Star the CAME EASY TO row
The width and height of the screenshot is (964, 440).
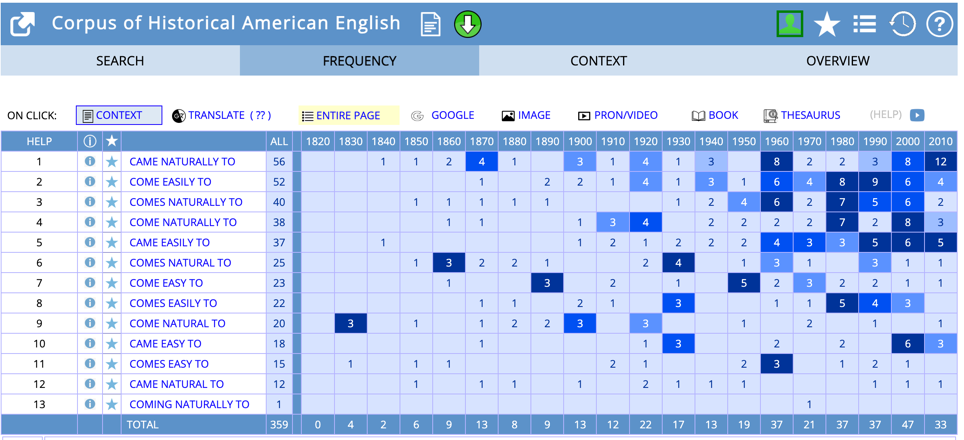(111, 344)
